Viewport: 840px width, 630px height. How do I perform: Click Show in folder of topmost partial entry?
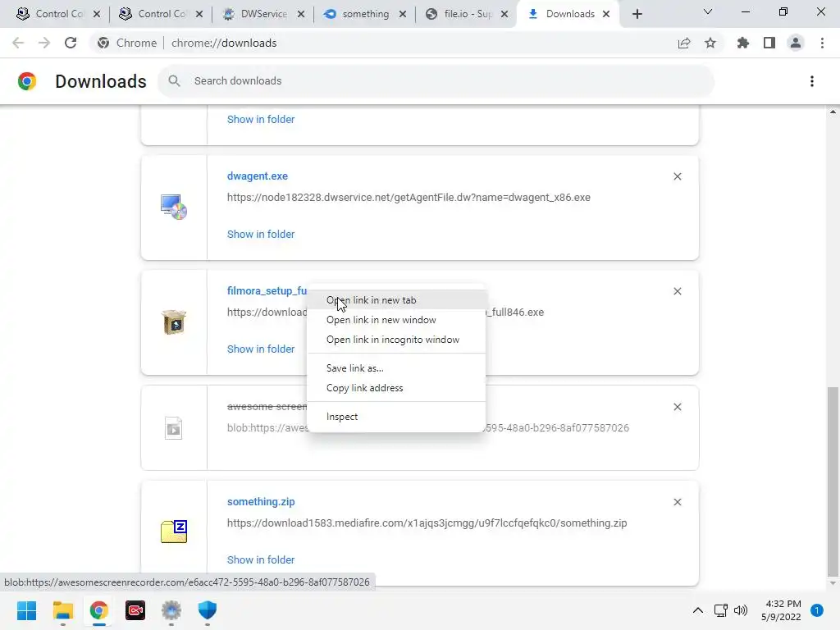(261, 120)
